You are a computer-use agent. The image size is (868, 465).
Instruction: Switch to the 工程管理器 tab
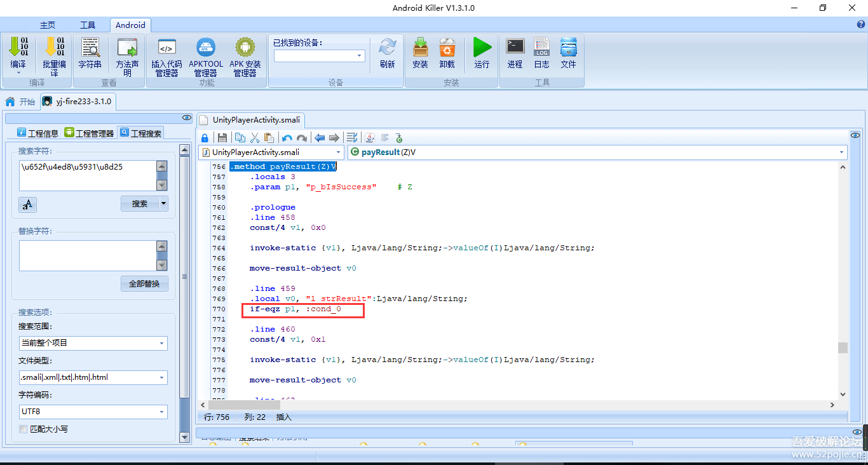point(89,133)
